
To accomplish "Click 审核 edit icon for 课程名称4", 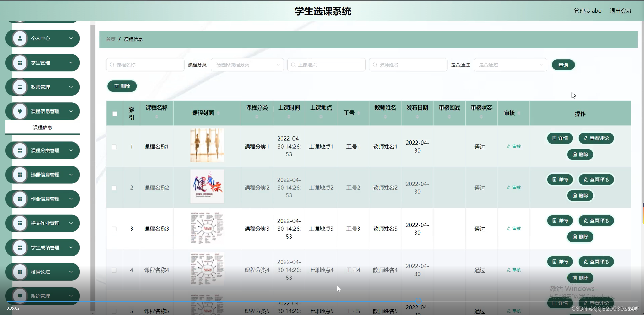I will 509,270.
